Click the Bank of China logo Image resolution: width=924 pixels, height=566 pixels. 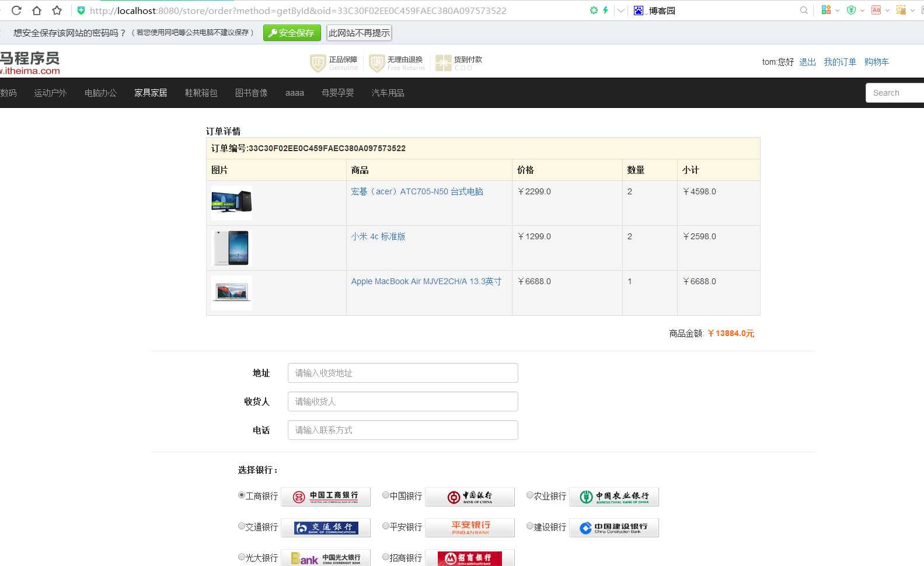(470, 497)
